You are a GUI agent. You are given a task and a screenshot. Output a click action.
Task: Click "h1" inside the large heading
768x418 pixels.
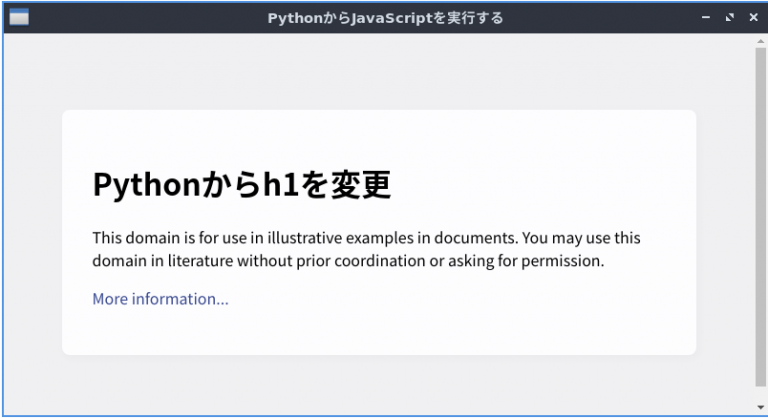click(282, 184)
